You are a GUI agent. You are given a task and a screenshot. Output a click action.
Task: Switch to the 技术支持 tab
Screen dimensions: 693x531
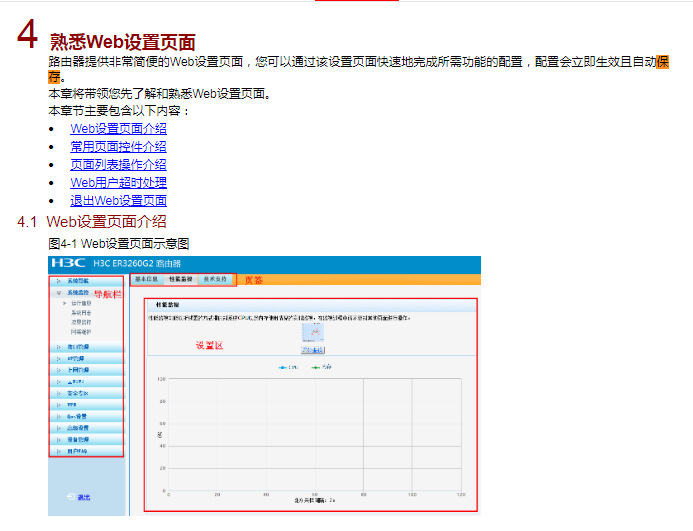click(x=215, y=279)
